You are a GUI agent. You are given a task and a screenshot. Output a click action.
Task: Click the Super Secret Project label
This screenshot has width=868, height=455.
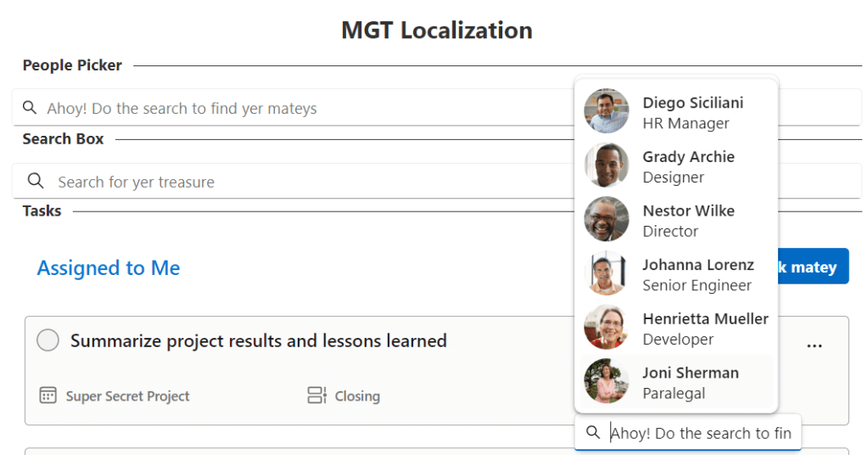click(x=127, y=396)
